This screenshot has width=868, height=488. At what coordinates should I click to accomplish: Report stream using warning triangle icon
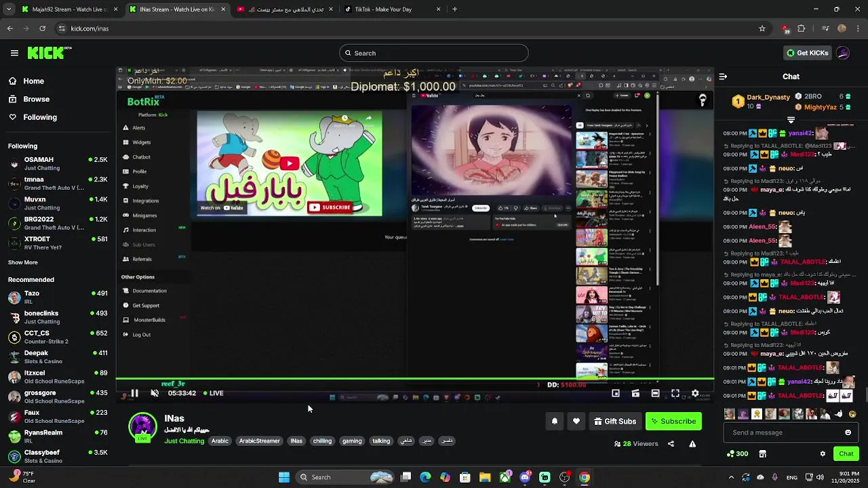pos(692,444)
